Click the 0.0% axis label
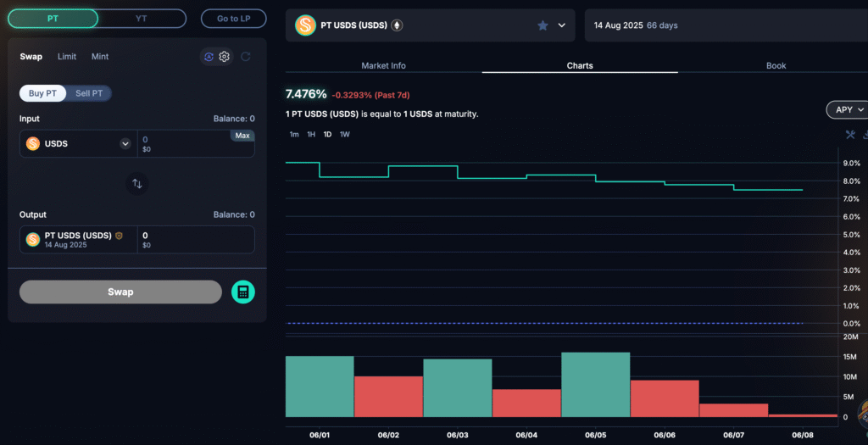Viewport: 868px width, 445px height. (x=851, y=323)
